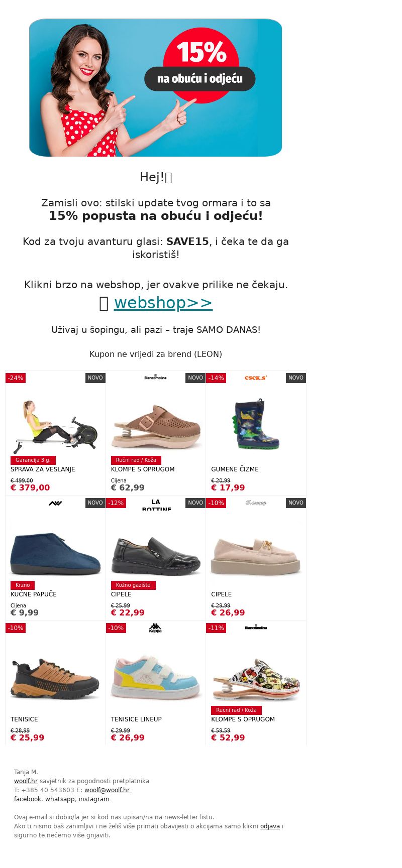Click the Kappa brand logo
The width and height of the screenshot is (402, 868).
pyautogui.click(x=155, y=628)
